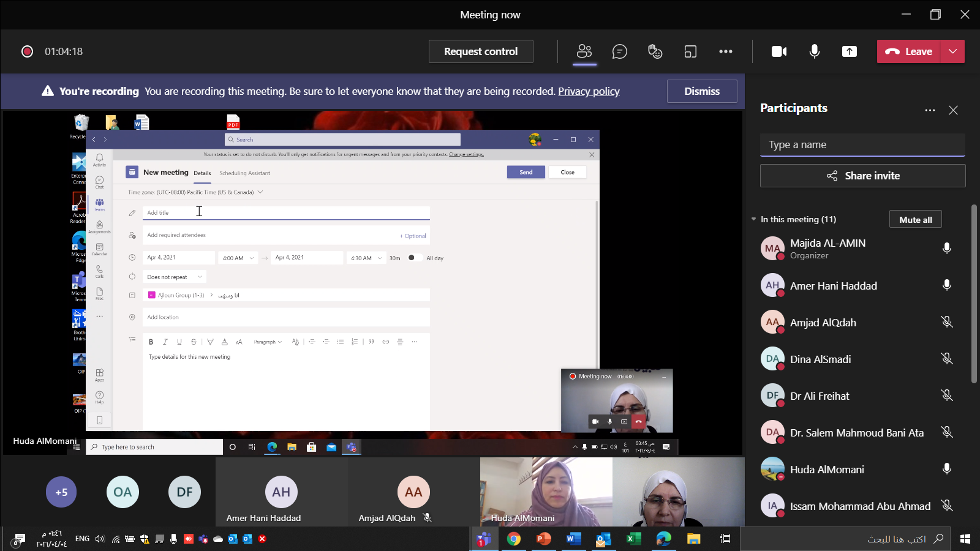The height and width of the screenshot is (551, 980).
Task: Click the Bold icon in the shared meeting editor
Action: click(151, 342)
